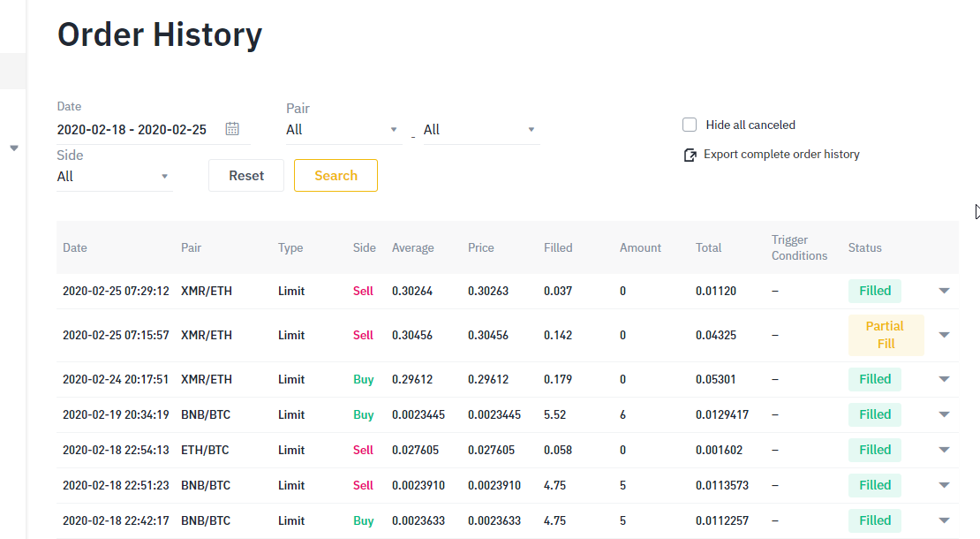Click the date range input field
Screen dimensions: 980x539
tap(132, 130)
